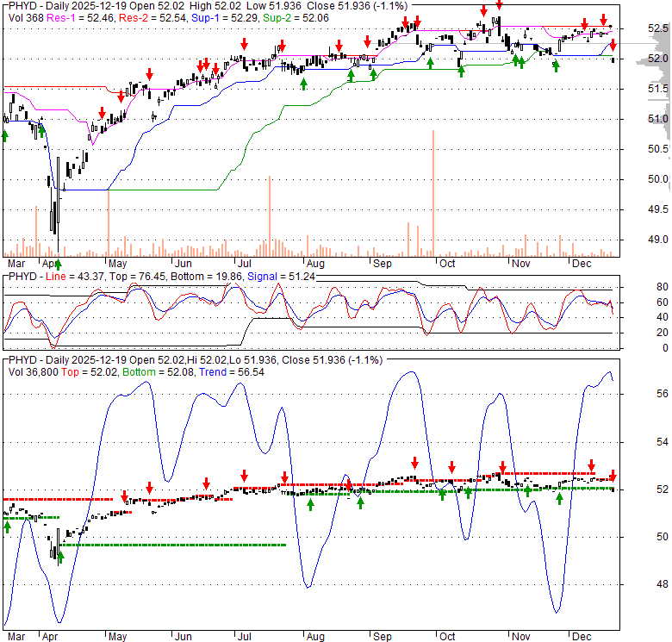Click the red July arrow in the bottom trend chart
Screen dimensions: 672x642
[x=245, y=475]
